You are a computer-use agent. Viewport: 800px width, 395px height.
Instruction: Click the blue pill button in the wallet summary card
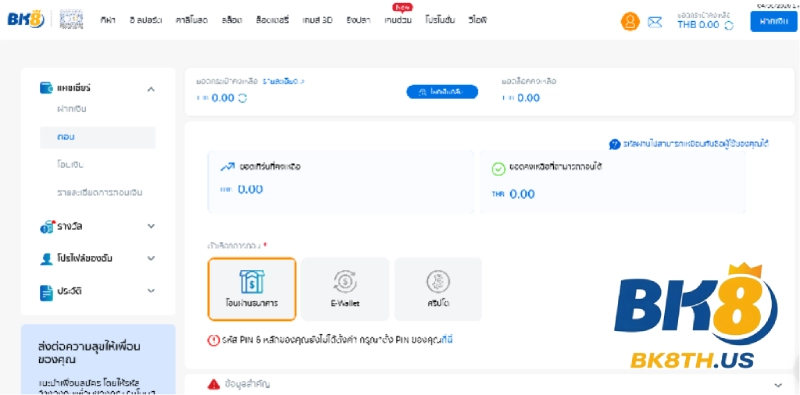(x=442, y=92)
